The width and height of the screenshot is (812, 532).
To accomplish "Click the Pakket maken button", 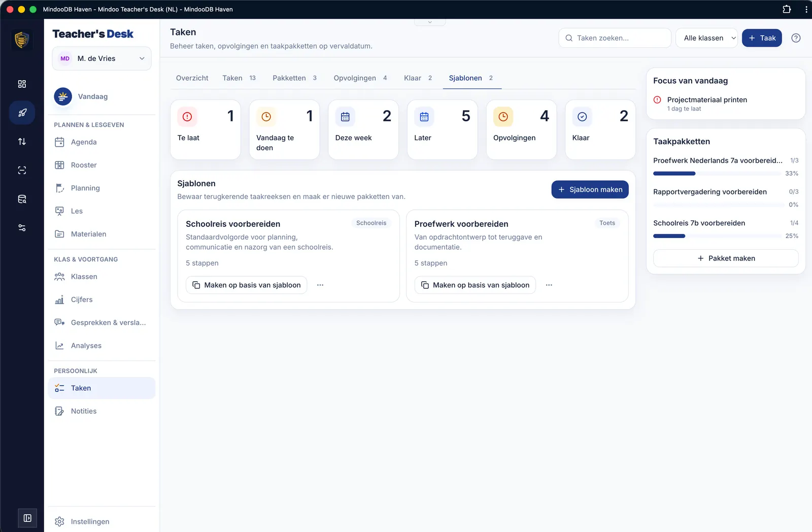I will (726, 258).
